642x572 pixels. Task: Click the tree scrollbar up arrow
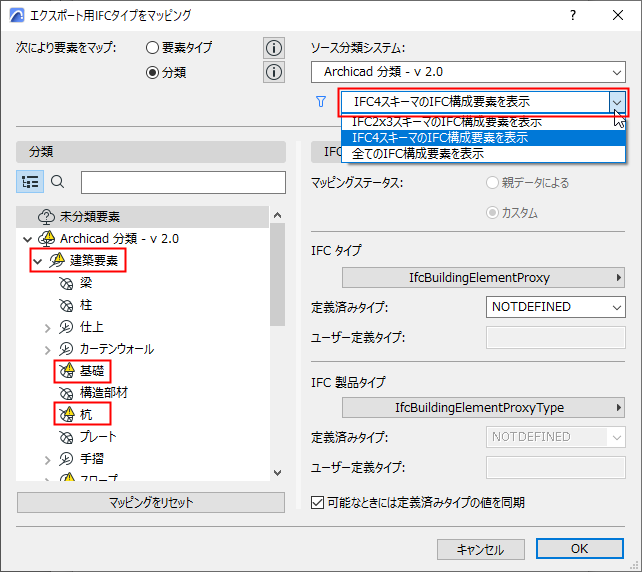point(278,215)
